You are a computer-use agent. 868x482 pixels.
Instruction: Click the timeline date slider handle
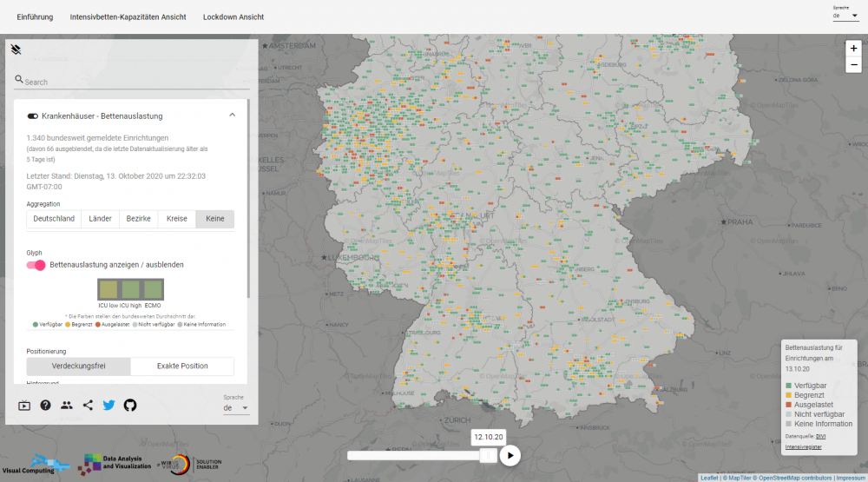coord(489,455)
